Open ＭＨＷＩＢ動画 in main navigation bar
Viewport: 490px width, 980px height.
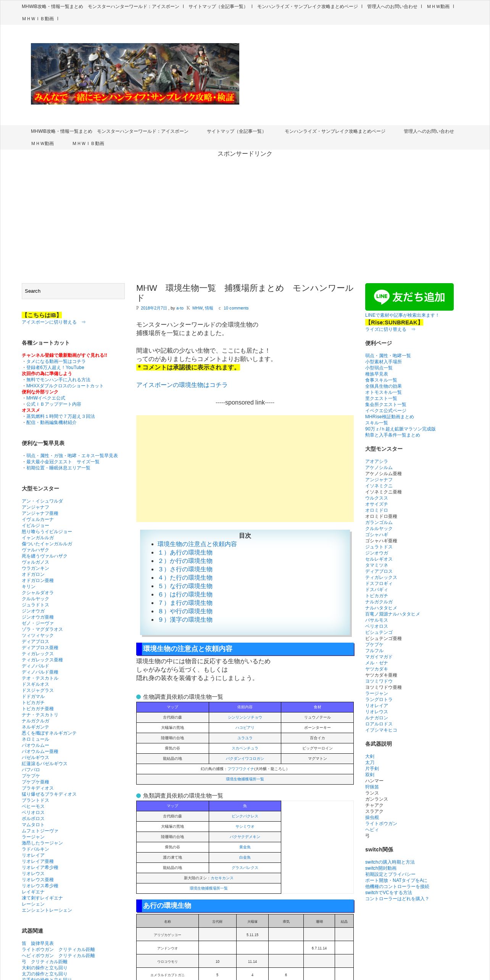click(x=88, y=143)
